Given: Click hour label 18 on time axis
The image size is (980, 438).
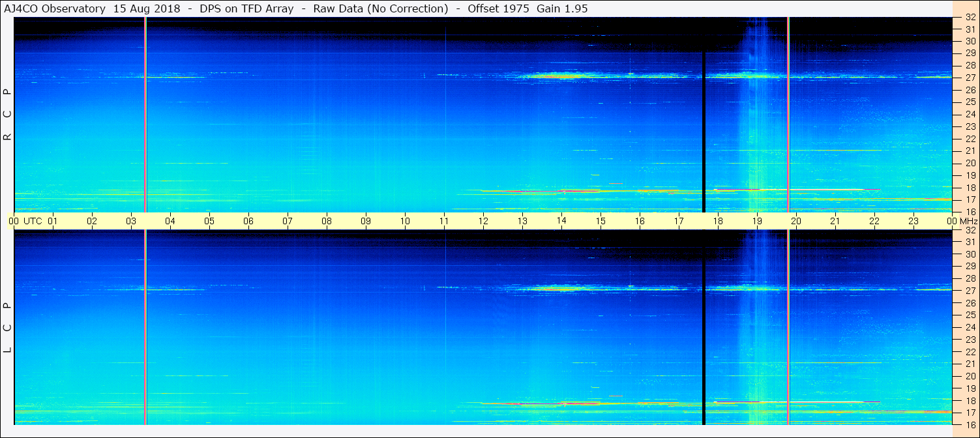Looking at the screenshot, I should 718,221.
